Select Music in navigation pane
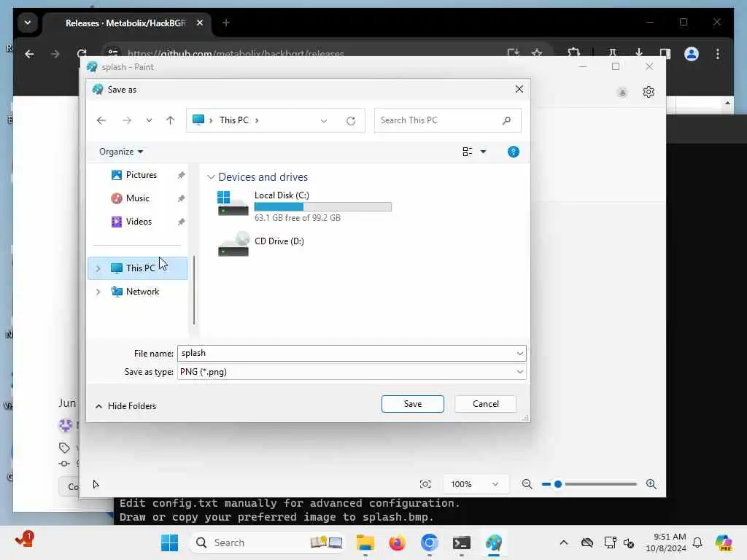Image resolution: width=747 pixels, height=560 pixels. (137, 198)
